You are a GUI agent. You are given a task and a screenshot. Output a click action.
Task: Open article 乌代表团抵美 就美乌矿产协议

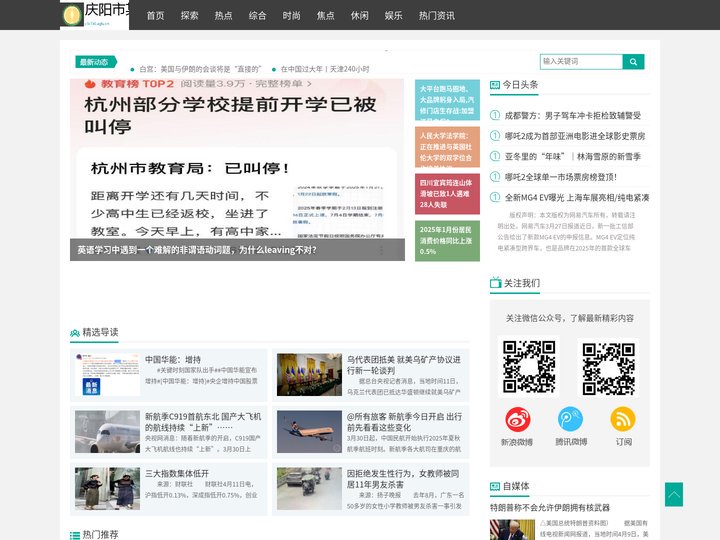404,365
